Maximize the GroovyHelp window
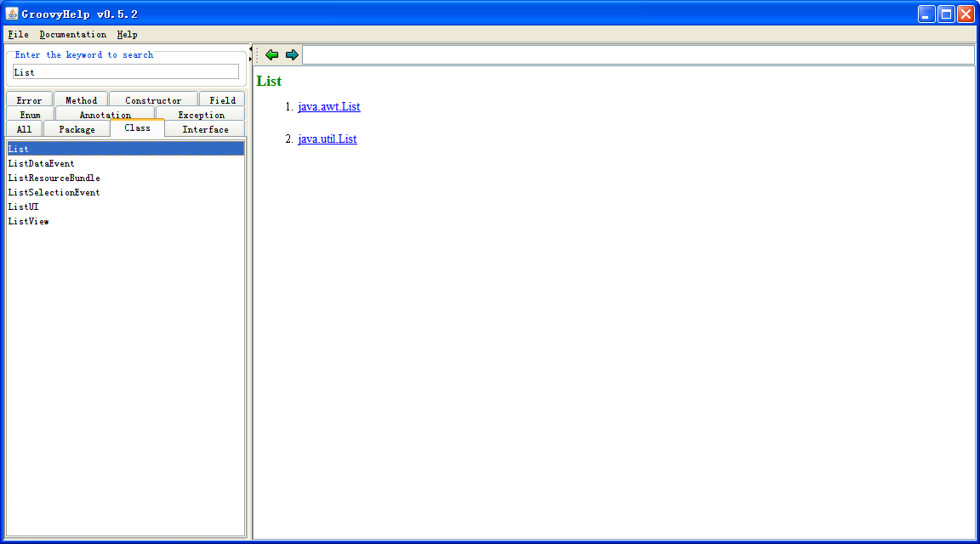980x544 pixels. [x=946, y=14]
